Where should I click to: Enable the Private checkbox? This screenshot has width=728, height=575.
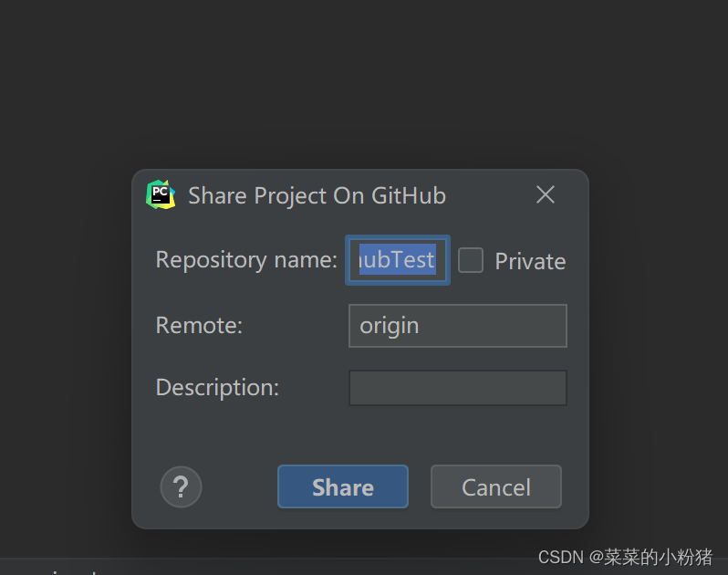coord(471,260)
